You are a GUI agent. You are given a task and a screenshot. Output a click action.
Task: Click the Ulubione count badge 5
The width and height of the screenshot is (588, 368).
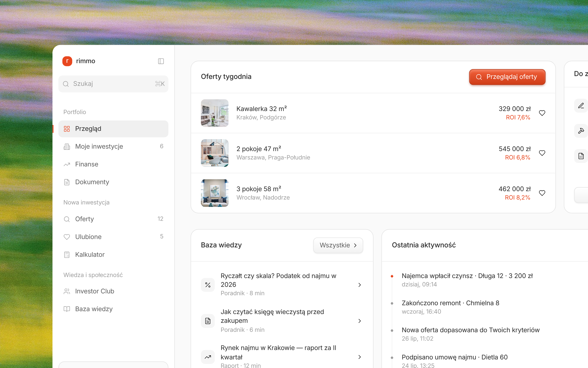161,237
